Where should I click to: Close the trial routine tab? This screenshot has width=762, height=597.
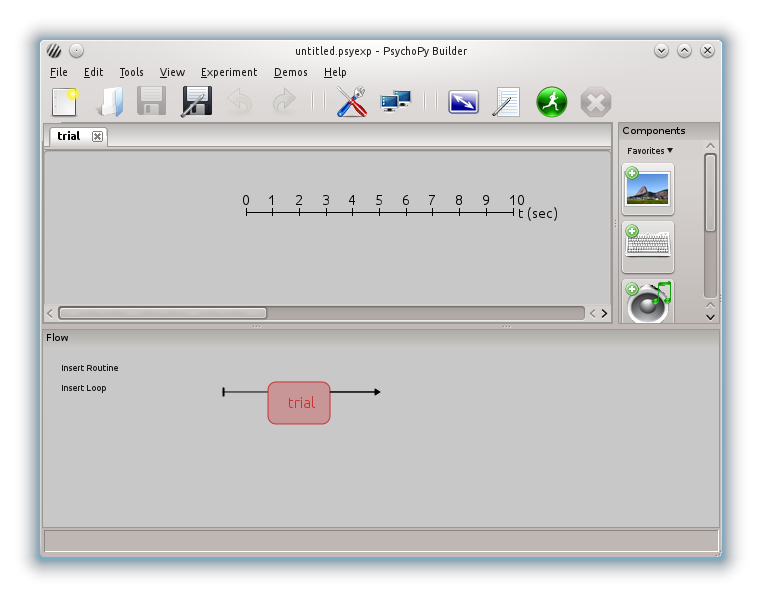coord(97,137)
